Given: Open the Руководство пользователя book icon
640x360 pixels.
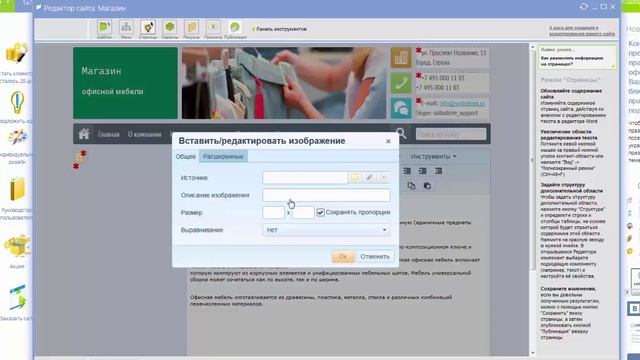Looking at the screenshot, I should click(x=17, y=189).
